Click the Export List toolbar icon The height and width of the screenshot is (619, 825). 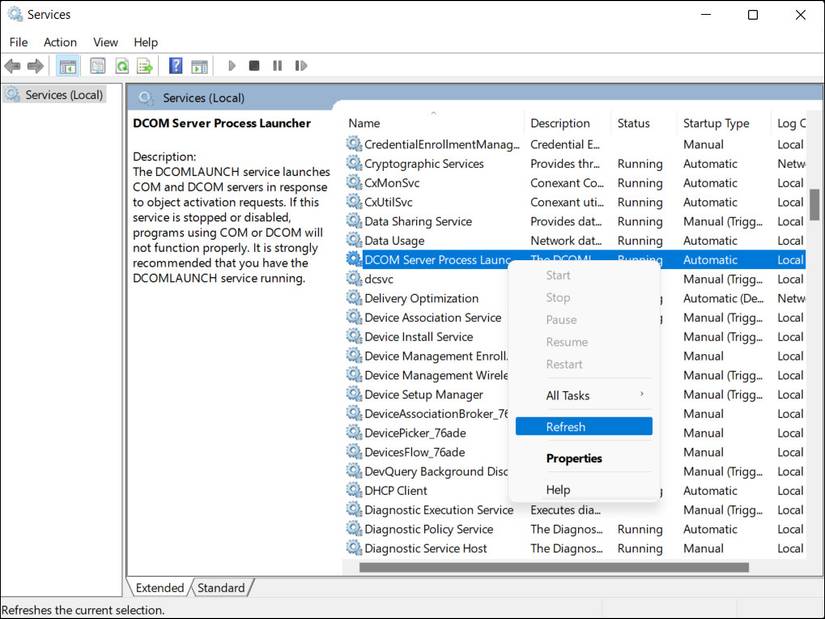pyautogui.click(x=145, y=66)
